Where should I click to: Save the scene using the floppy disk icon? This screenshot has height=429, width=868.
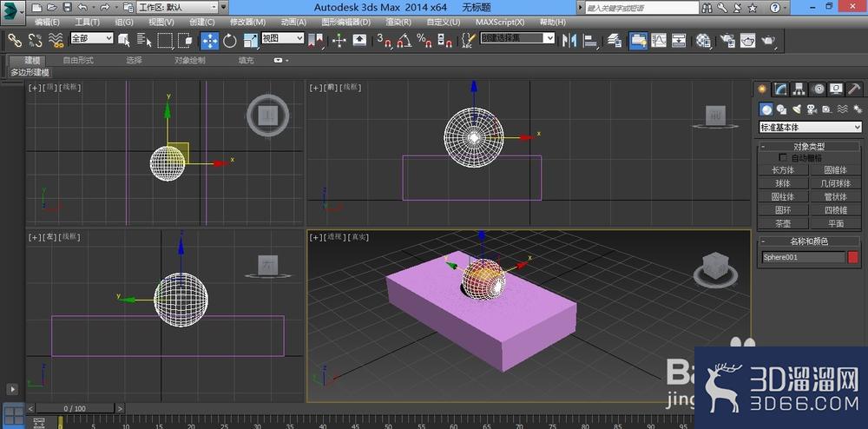pos(67,8)
